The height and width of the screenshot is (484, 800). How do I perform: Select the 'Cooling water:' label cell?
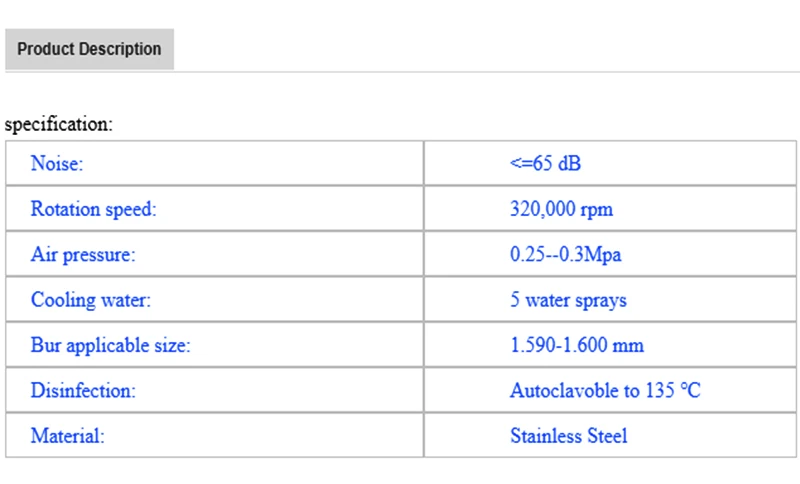91,300
